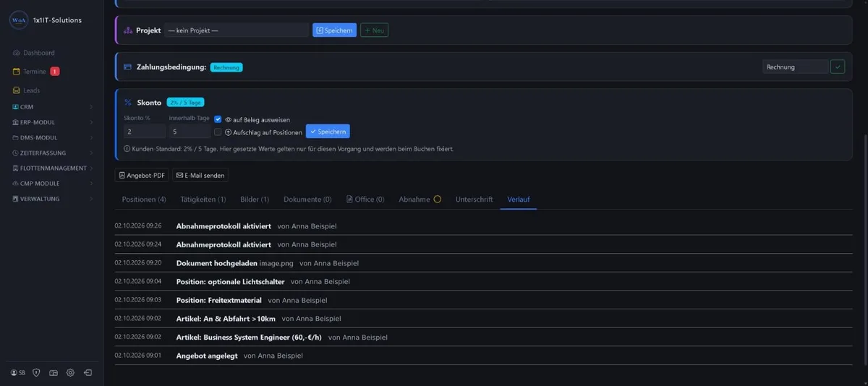Open the 'kein Projekt' project dropdown
The height and width of the screenshot is (386, 868).
click(x=237, y=30)
